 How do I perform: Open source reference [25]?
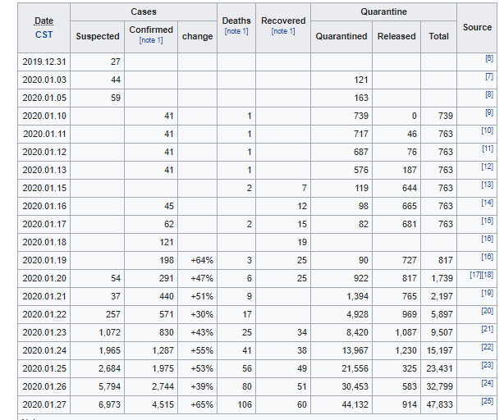click(x=488, y=401)
